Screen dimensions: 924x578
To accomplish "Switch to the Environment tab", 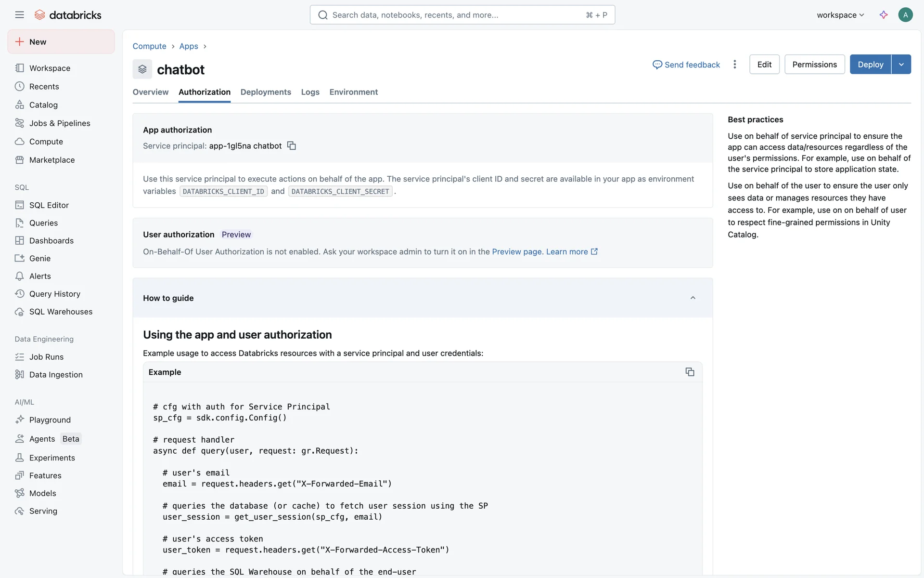I will (353, 92).
